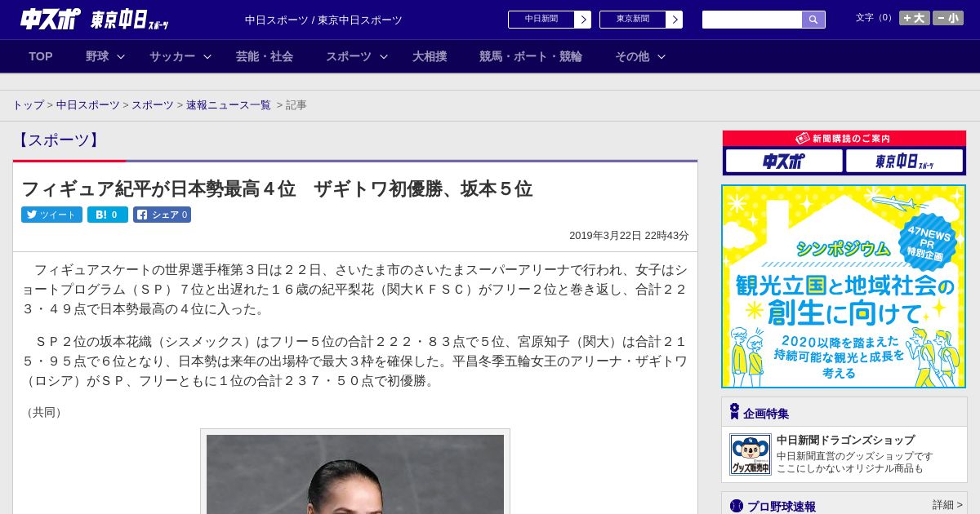Click the article timestamp 2019年3月22日

(629, 235)
